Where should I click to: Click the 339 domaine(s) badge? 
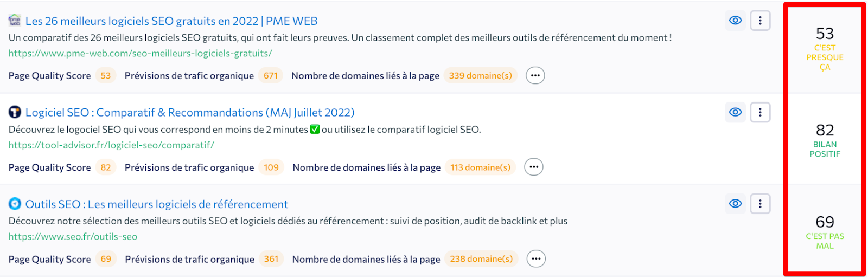[481, 75]
